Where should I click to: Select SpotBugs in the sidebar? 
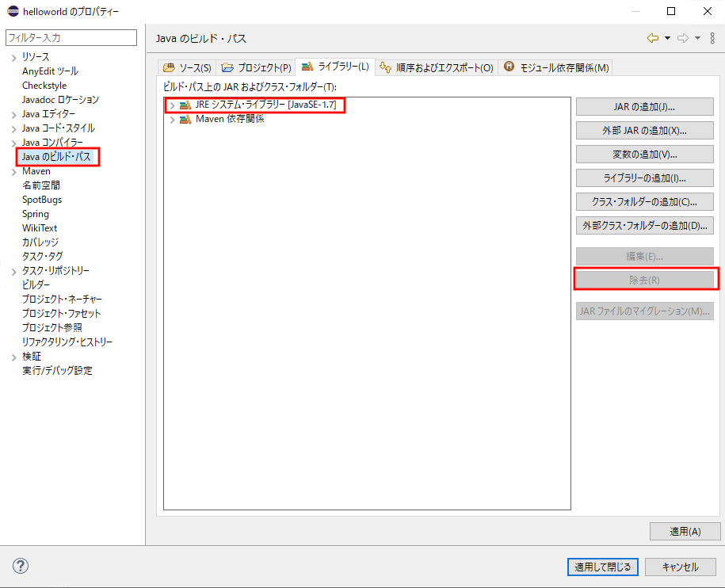[42, 199]
